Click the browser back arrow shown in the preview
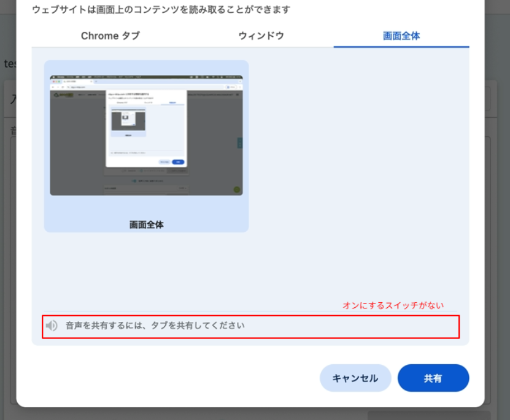510x420 pixels. [52, 87]
